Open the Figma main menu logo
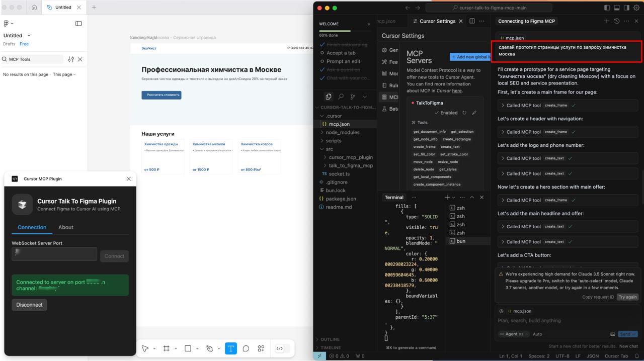 [7, 23]
